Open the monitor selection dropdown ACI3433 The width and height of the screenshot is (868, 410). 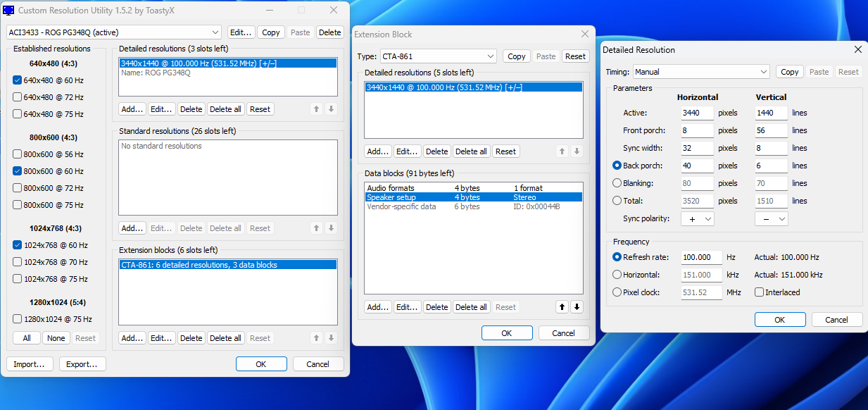pos(114,32)
